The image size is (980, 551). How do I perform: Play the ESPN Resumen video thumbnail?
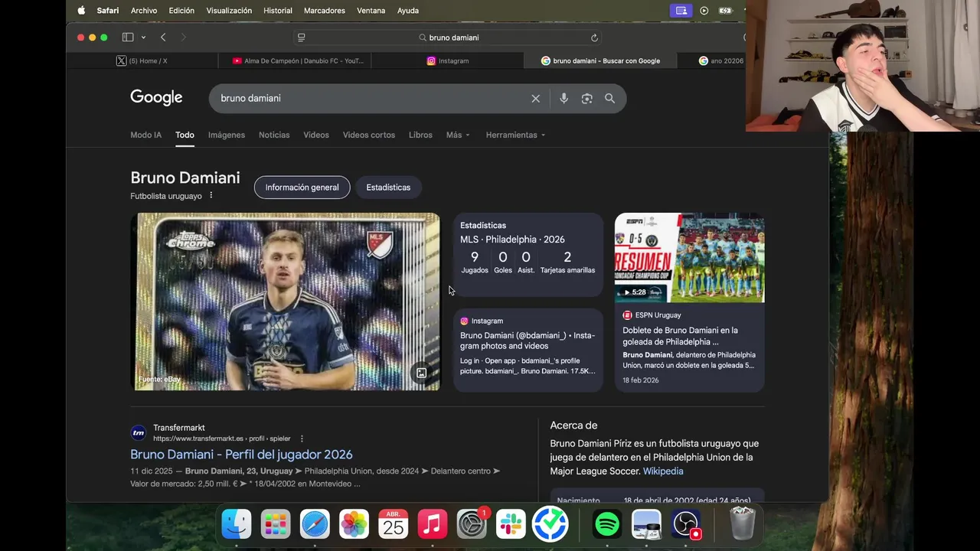[x=689, y=258]
